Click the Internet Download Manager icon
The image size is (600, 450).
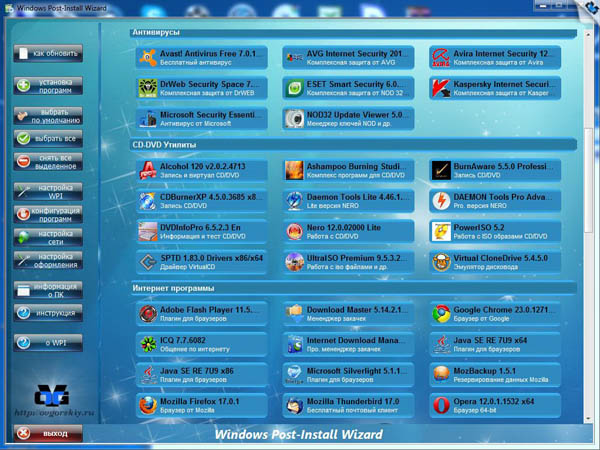point(295,345)
